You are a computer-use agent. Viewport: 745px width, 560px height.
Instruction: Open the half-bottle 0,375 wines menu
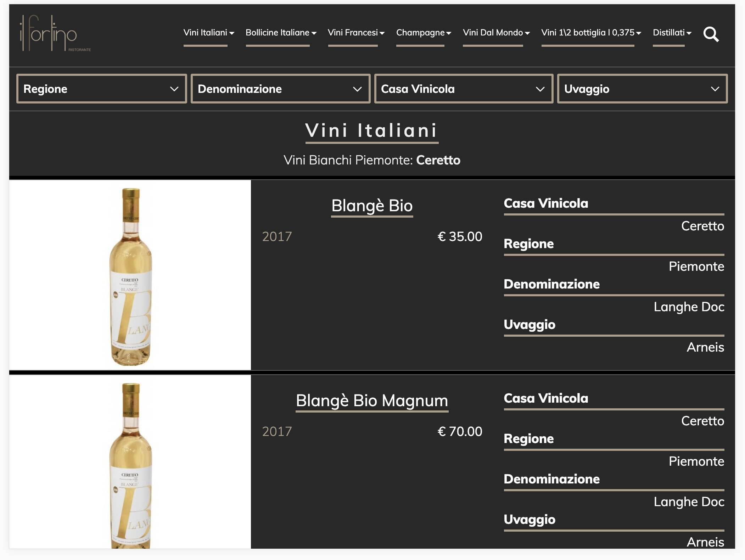tap(591, 33)
